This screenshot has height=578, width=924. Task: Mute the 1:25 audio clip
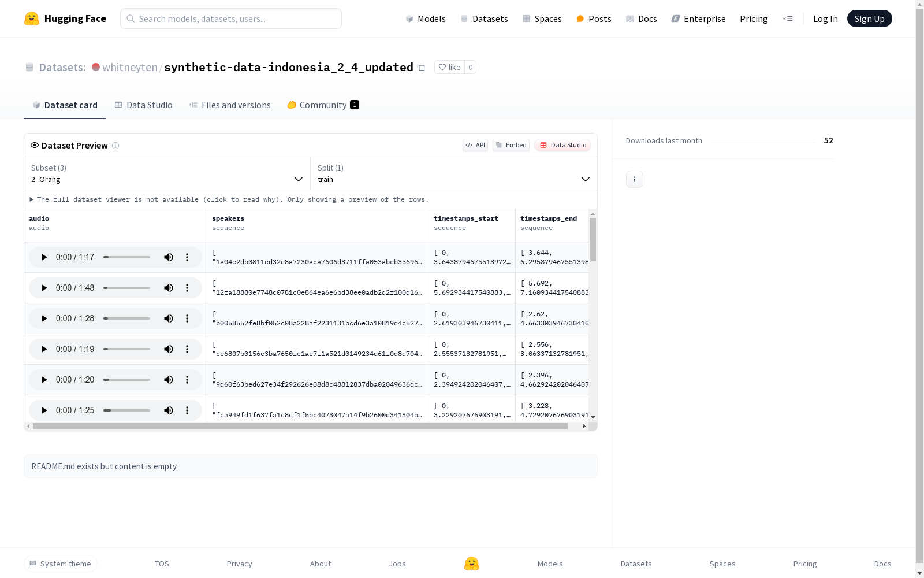click(x=169, y=410)
